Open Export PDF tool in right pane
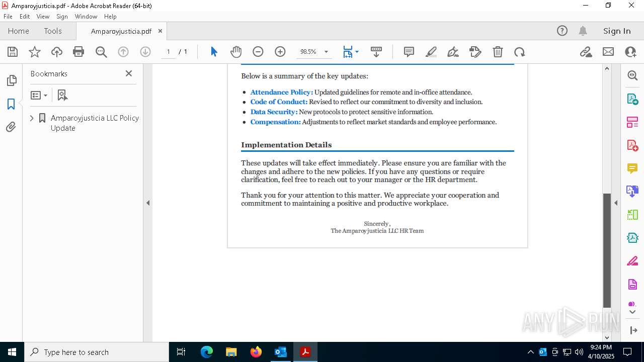Viewport: 644px width, 362px height. [632, 99]
